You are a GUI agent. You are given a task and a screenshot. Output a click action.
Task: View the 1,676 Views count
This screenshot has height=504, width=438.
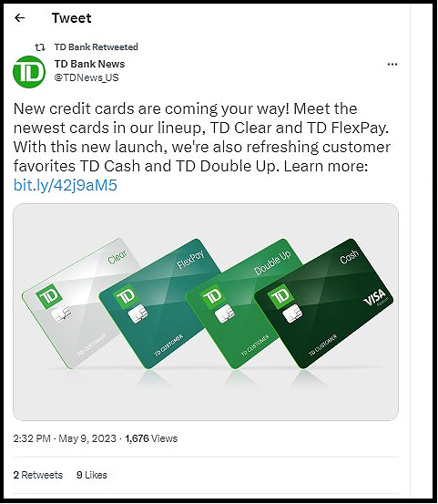point(151,438)
